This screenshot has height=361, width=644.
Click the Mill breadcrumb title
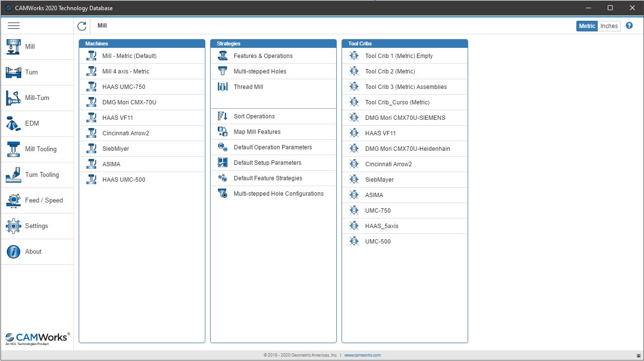point(102,26)
